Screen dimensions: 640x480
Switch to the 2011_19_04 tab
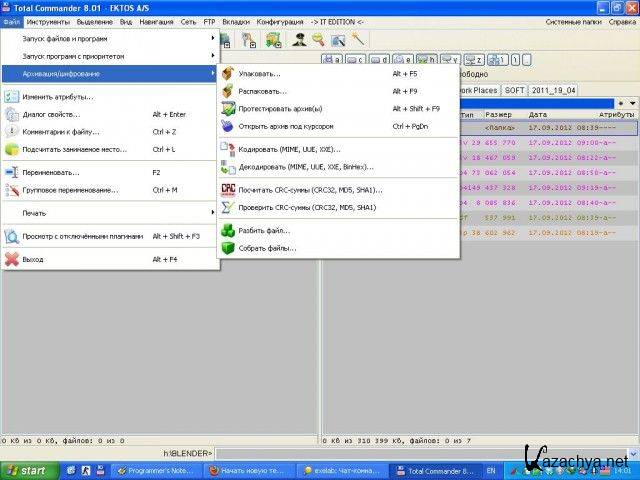[553, 90]
